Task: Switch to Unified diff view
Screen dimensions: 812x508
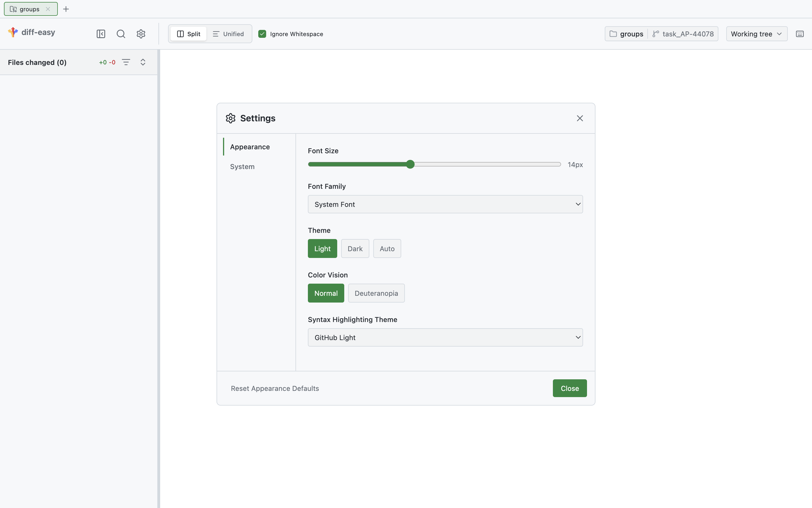Action: 228,34
